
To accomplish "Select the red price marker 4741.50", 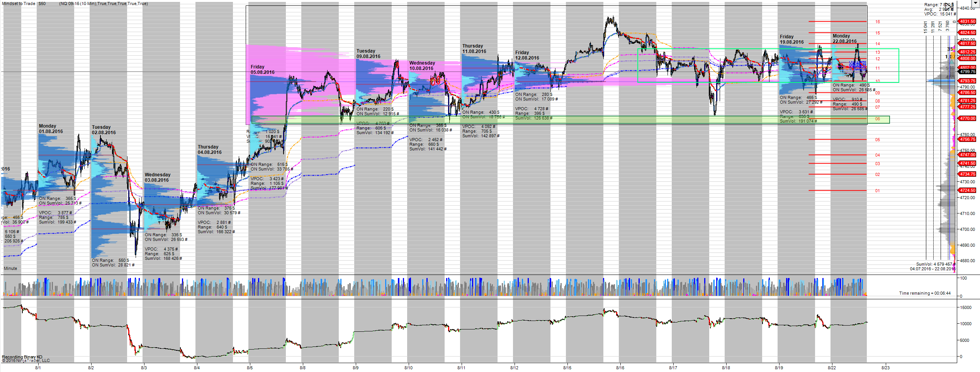I will (968, 163).
